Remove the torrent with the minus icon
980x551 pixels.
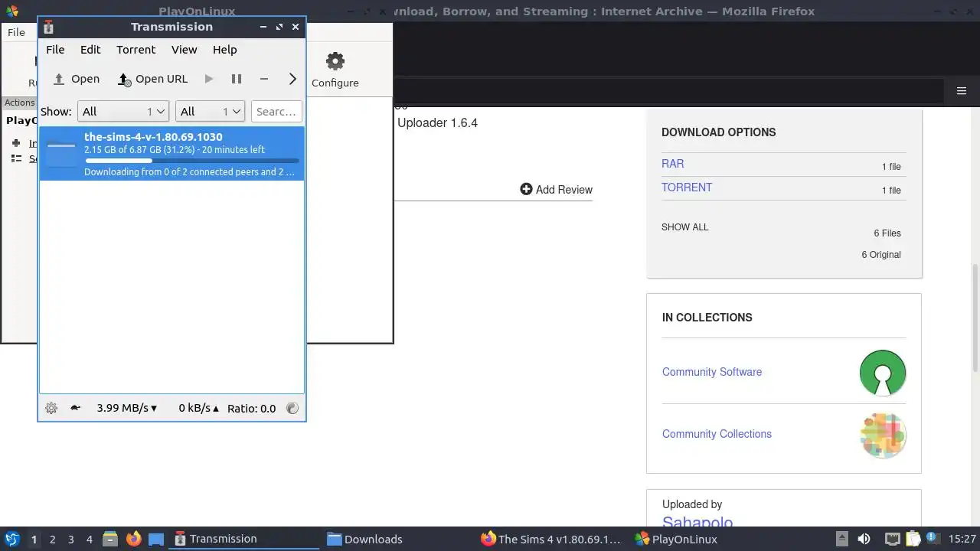click(x=264, y=79)
